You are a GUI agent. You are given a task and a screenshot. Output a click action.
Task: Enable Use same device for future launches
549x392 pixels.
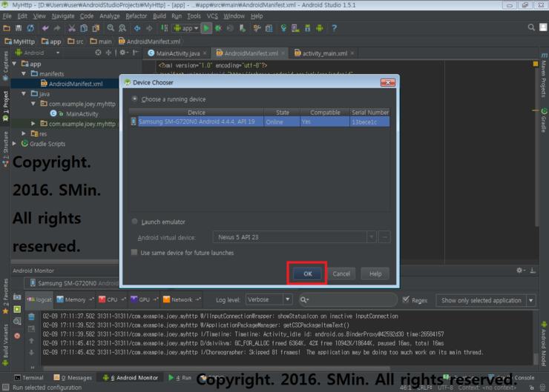point(134,253)
